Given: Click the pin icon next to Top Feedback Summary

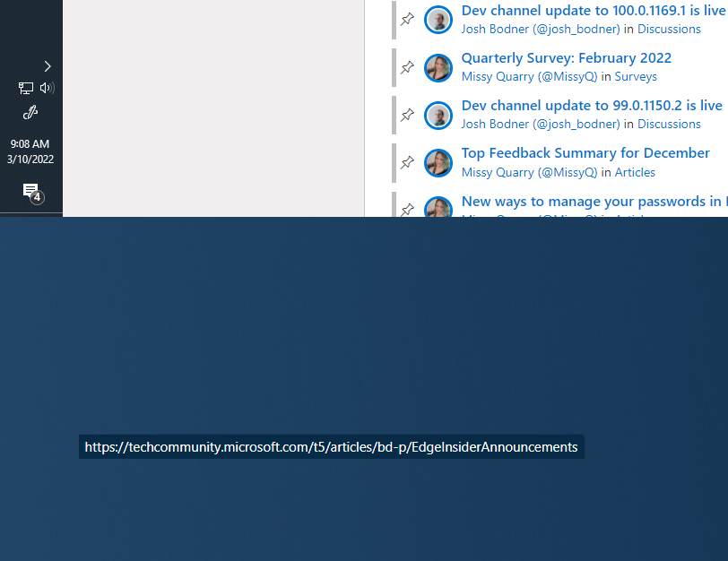Looking at the screenshot, I should point(407,161).
